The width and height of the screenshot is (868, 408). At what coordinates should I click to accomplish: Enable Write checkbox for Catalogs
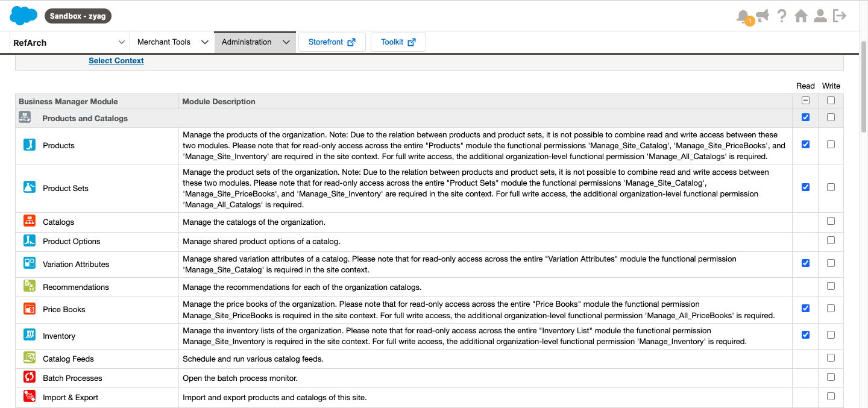click(x=831, y=221)
